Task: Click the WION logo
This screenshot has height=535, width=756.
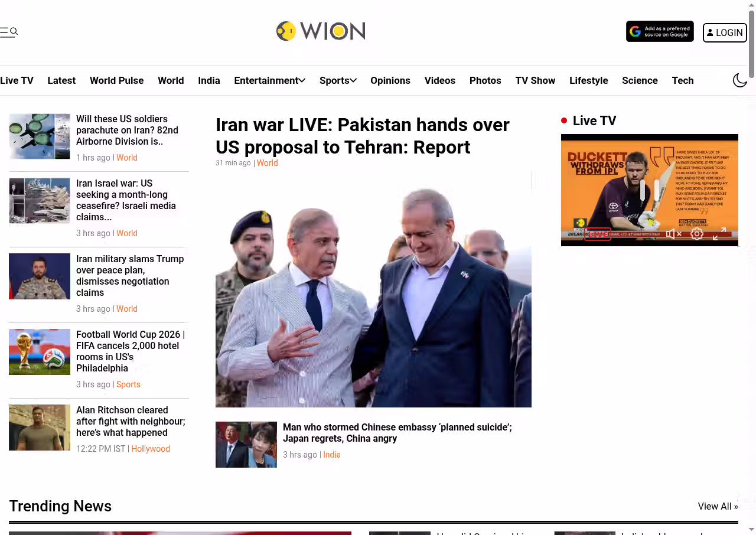Action: point(321,31)
